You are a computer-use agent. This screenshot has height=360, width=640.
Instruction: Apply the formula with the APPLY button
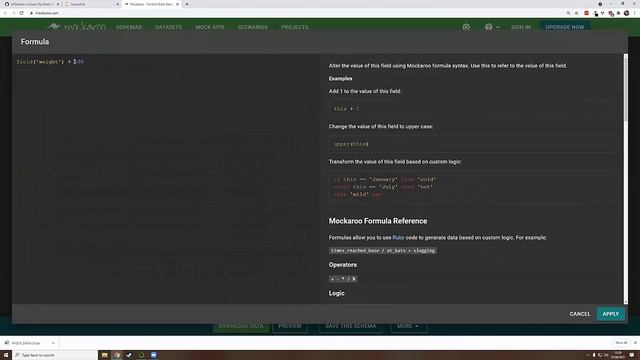pos(611,314)
